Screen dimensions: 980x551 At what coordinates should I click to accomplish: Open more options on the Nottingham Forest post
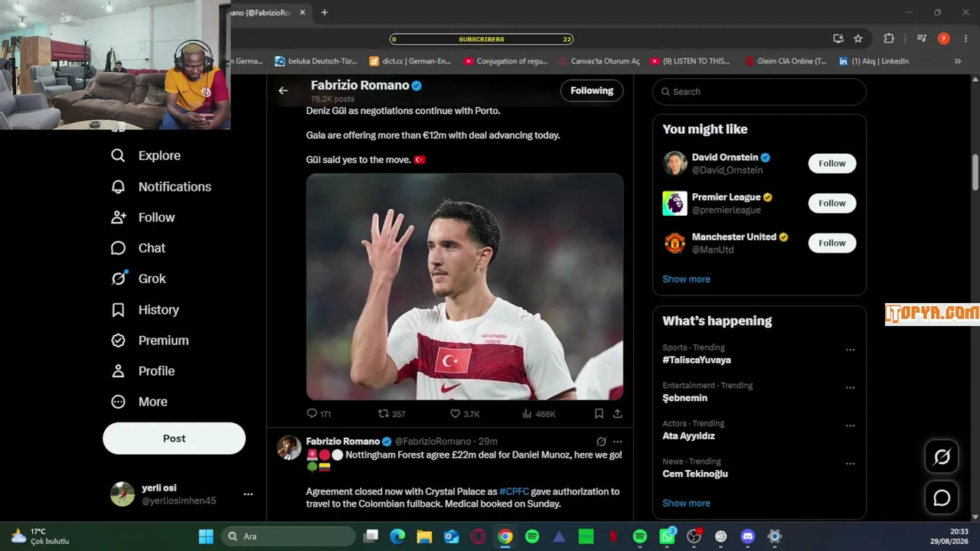[x=618, y=442]
